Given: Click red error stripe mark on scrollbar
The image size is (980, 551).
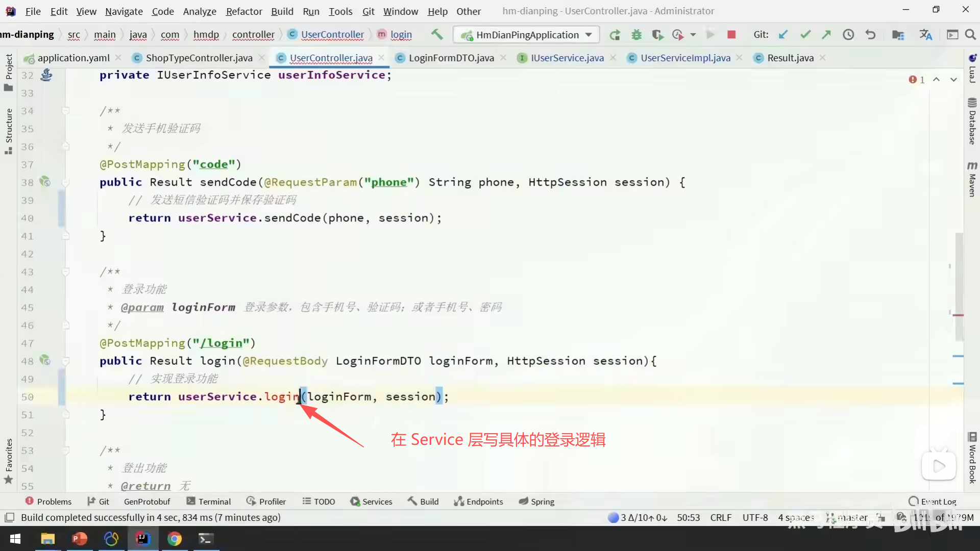Looking at the screenshot, I should [958, 315].
